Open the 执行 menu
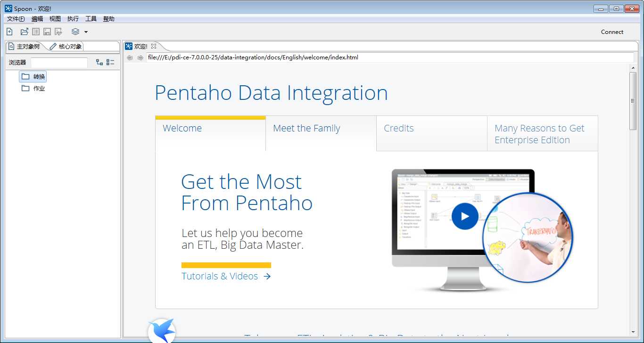This screenshot has height=343, width=644. [x=73, y=19]
